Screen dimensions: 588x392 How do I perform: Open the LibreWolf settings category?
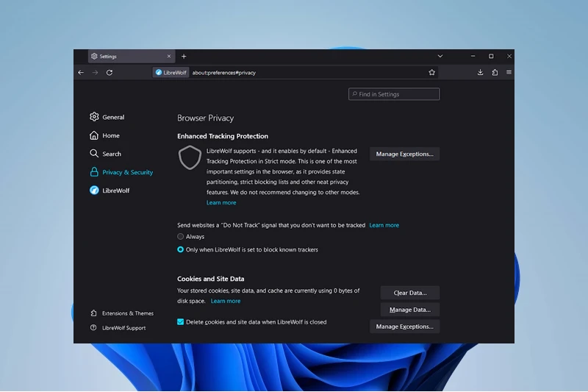point(110,190)
